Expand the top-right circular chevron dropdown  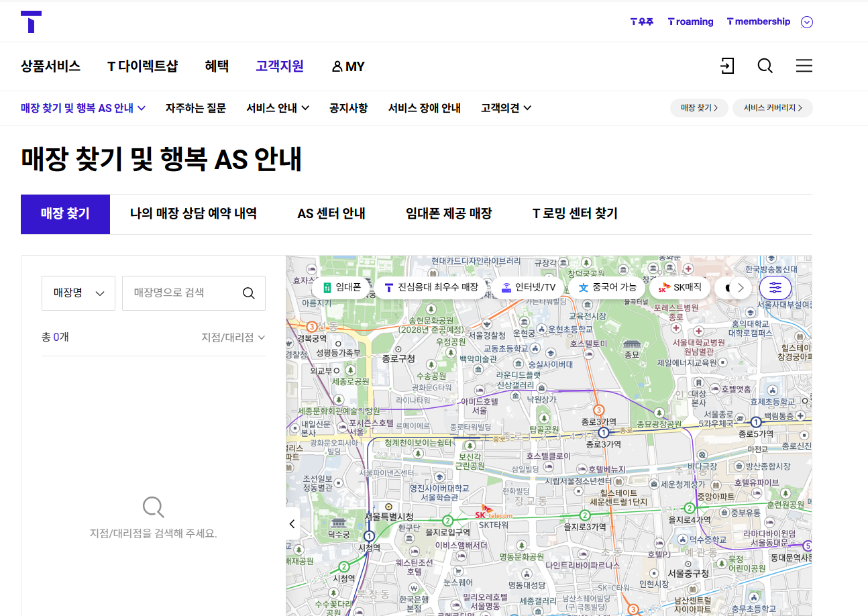(807, 22)
